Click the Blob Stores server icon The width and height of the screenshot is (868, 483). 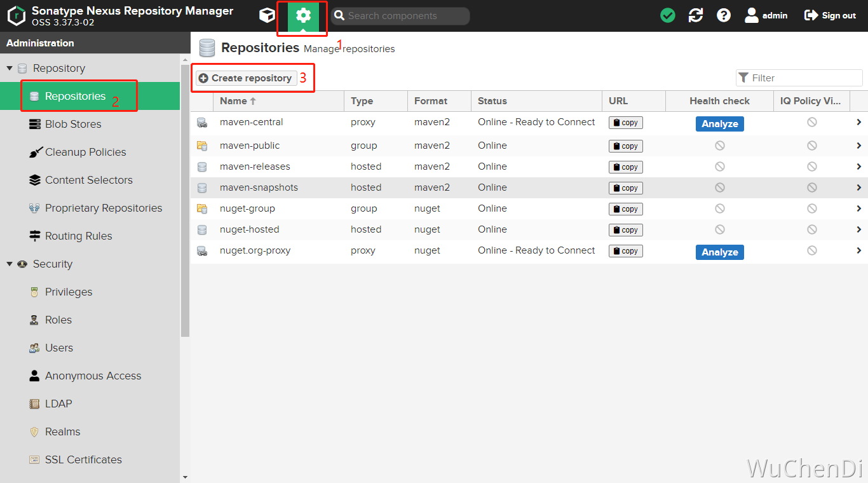(34, 124)
